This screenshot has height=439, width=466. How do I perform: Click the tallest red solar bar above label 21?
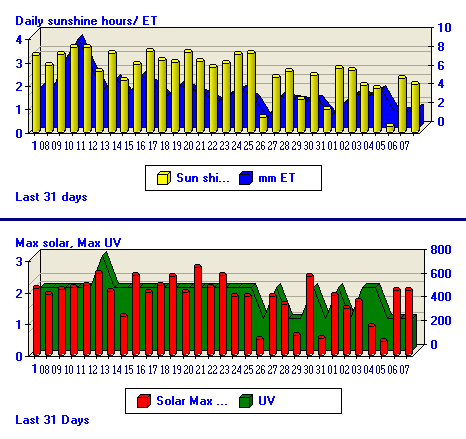198,310
